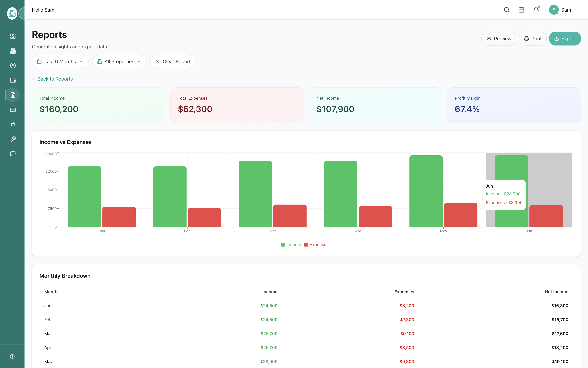The image size is (588, 368).
Task: Open the Dashboard icon in sidebar
Action: pyautogui.click(x=12, y=36)
